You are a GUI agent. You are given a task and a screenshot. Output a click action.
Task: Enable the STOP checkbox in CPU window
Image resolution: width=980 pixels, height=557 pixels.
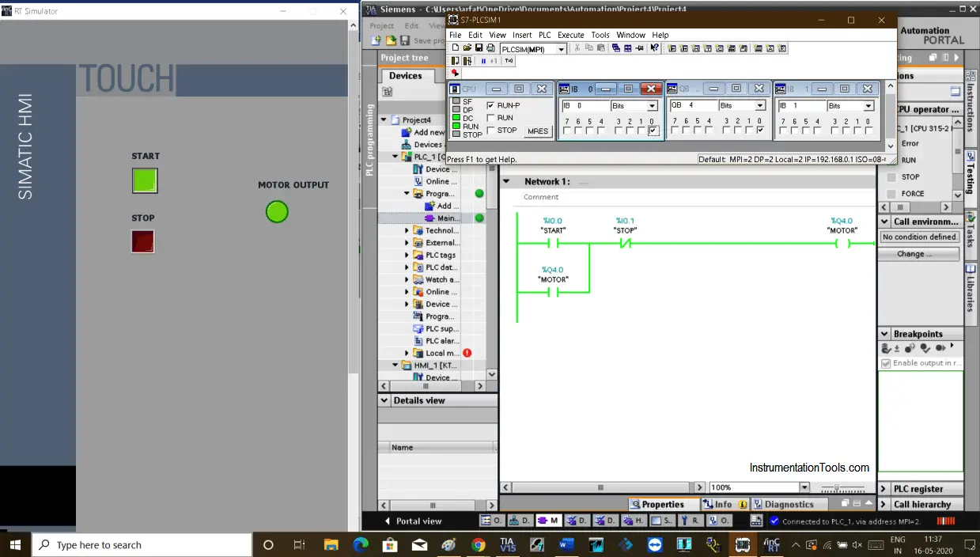(x=491, y=131)
